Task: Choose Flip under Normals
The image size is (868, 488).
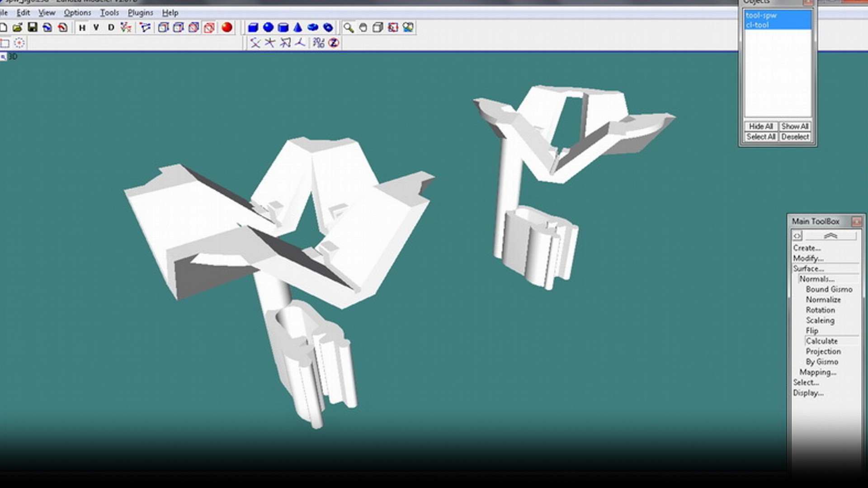Action: tap(812, 331)
